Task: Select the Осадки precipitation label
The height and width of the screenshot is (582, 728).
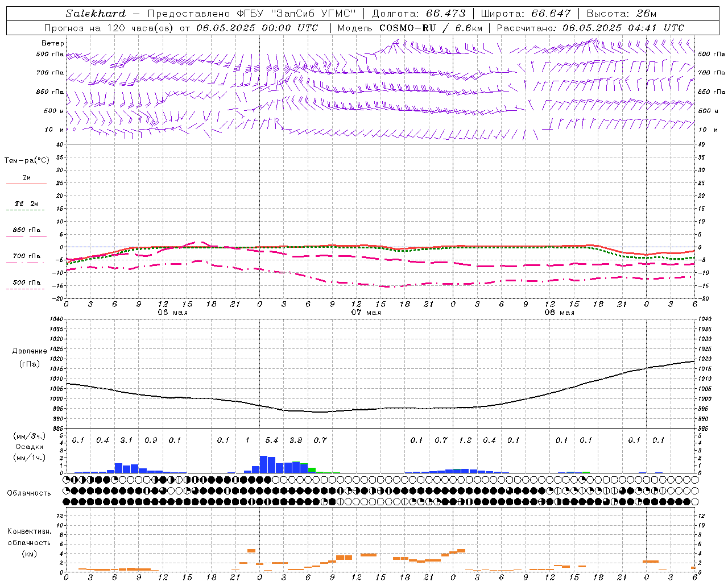Action: tap(29, 447)
